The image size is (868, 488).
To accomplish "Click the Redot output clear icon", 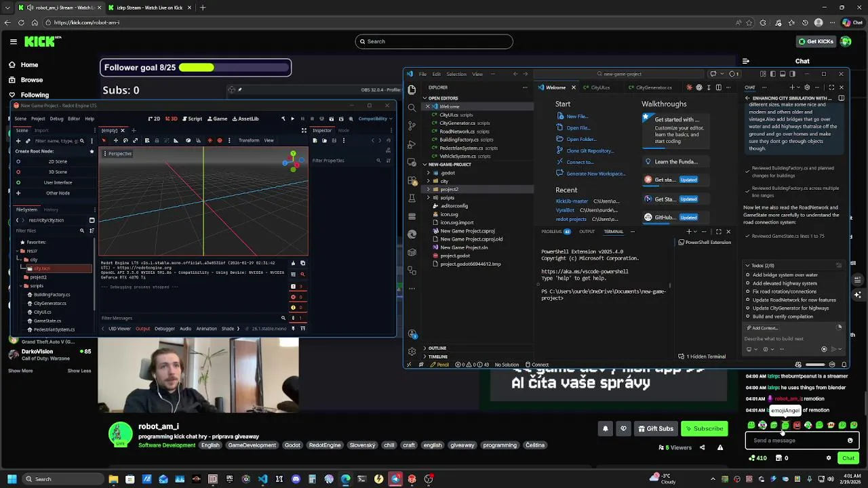I will [293, 263].
